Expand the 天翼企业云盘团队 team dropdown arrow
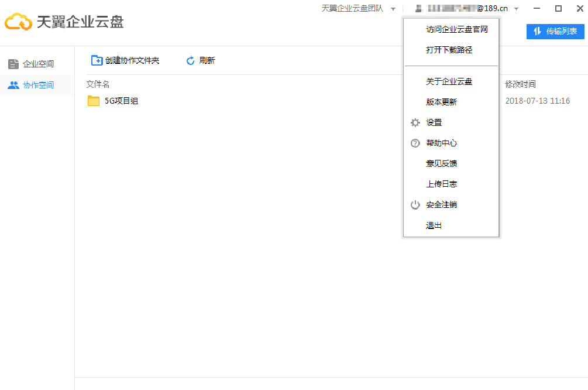This screenshot has height=390, width=588. pos(393,9)
